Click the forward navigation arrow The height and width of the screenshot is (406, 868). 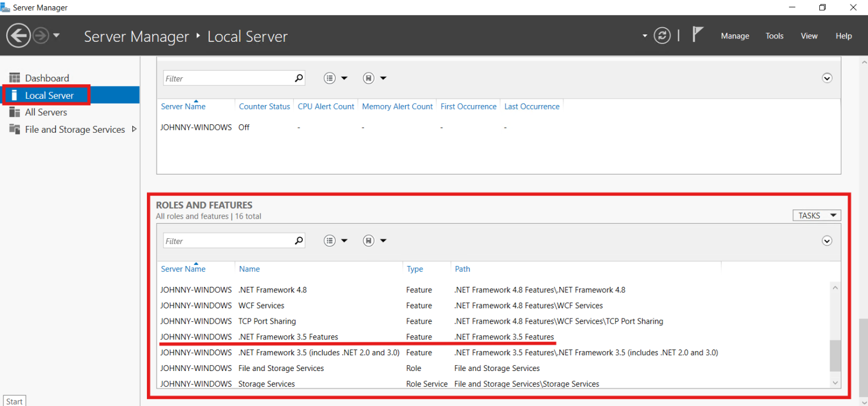[x=40, y=35]
